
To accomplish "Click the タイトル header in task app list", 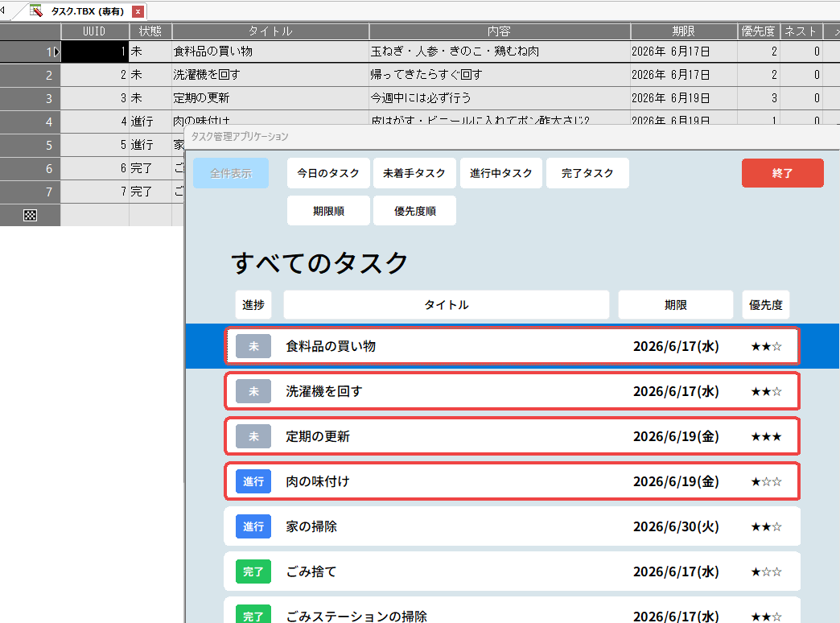I will (x=447, y=305).
